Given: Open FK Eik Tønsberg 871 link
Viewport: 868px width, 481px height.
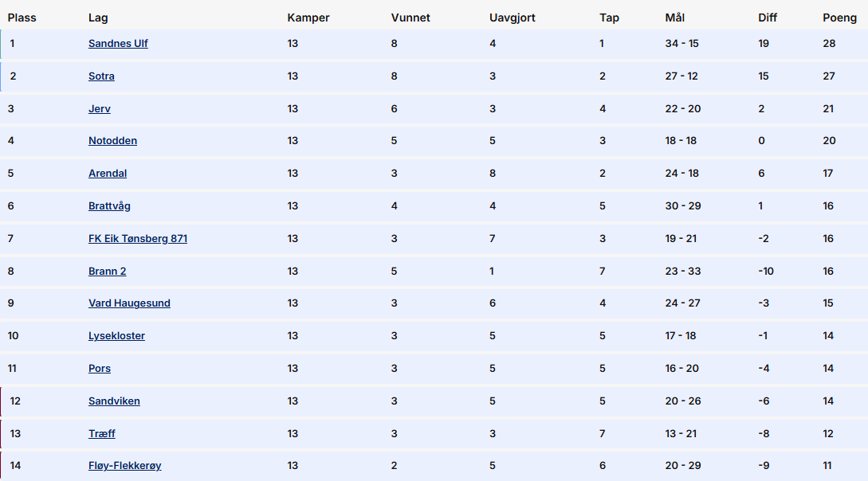Looking at the screenshot, I should coord(138,239).
